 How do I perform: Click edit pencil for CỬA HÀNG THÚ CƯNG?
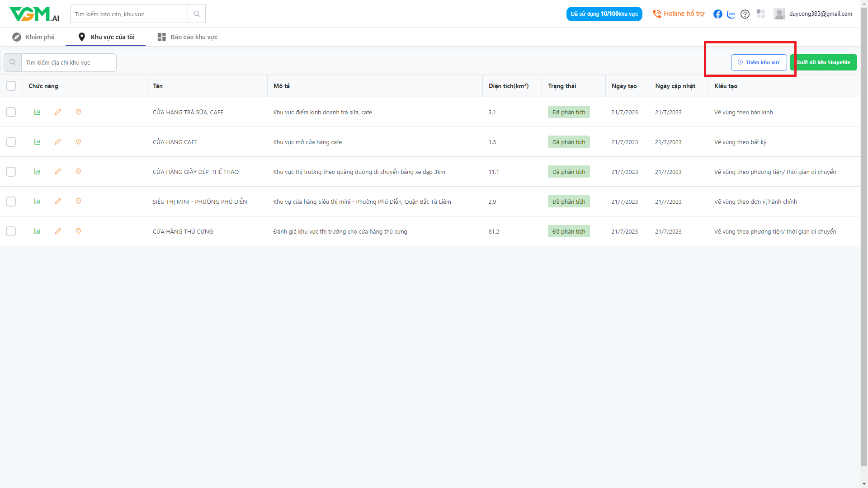click(58, 231)
